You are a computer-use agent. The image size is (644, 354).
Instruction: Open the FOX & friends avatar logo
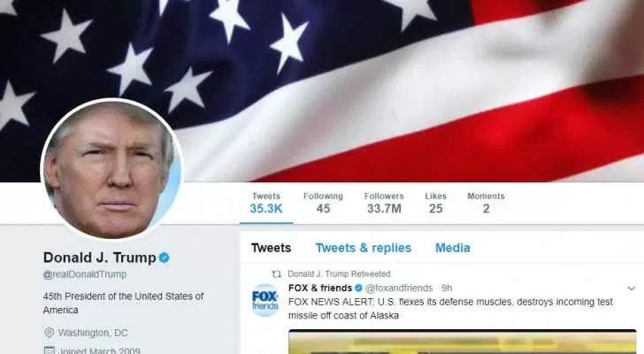(x=264, y=300)
